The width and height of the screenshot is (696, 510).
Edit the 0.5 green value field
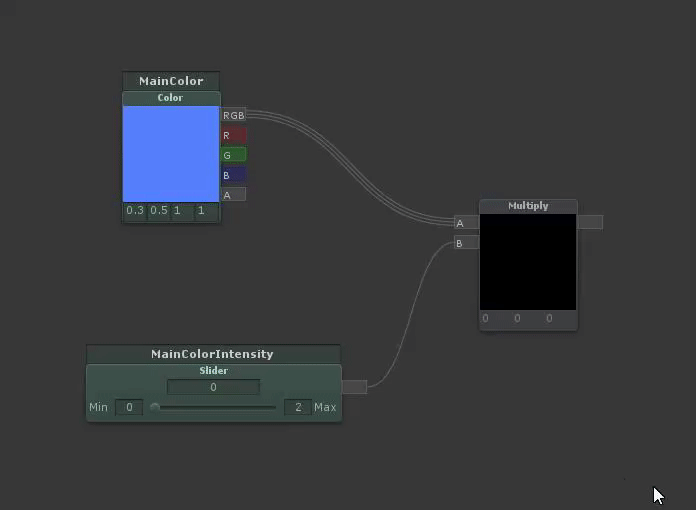tap(159, 210)
